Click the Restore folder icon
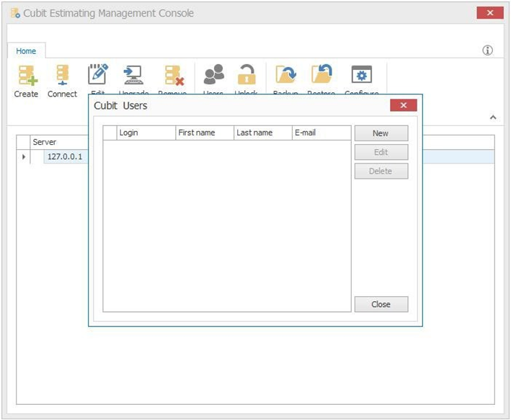This screenshot has width=511, height=420. point(321,73)
